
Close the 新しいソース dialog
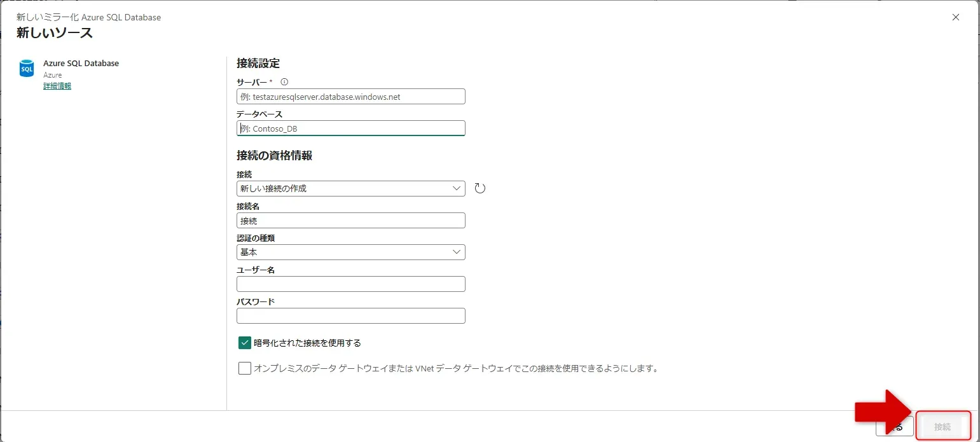(x=955, y=17)
